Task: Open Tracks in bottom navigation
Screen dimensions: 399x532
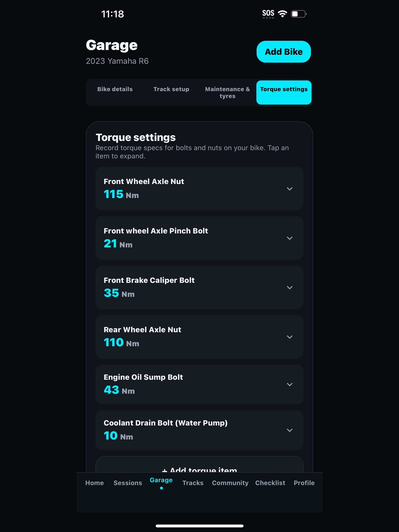Action: point(193,483)
